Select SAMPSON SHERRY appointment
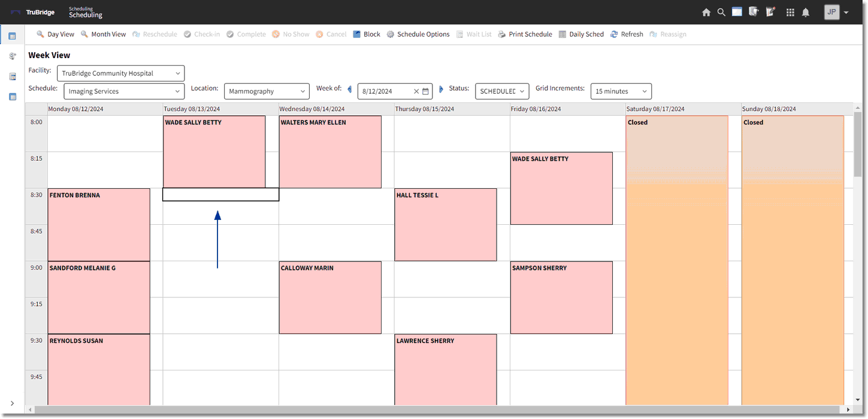This screenshot has height=419, width=868. (561, 297)
